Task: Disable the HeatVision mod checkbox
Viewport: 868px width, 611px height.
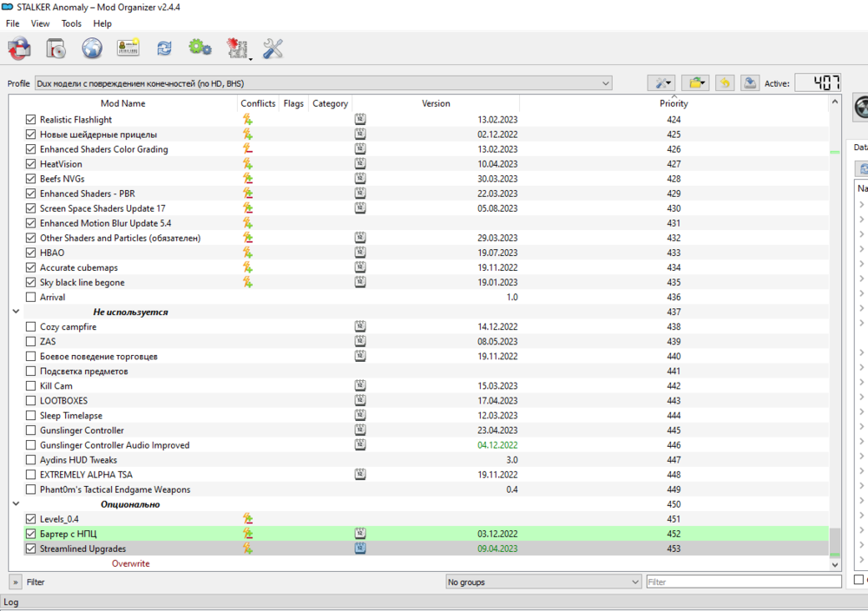Action: [x=31, y=164]
